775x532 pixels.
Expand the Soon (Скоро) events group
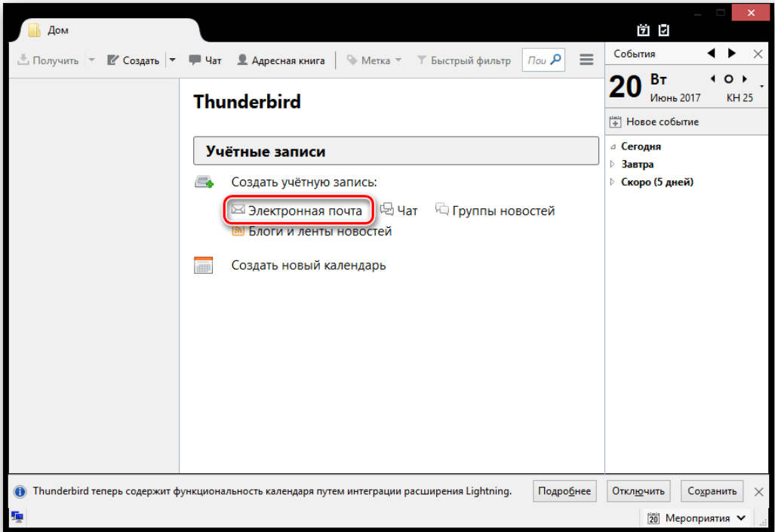tap(613, 182)
